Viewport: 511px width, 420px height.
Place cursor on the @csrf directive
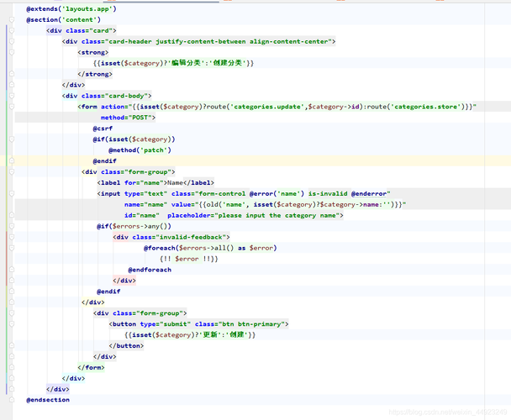coord(103,129)
